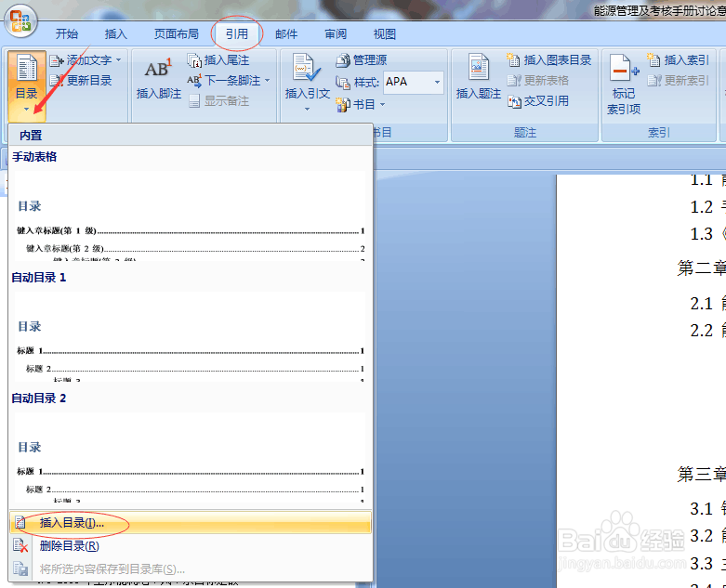726x588 pixels.
Task: Click document line 1.2
Action: [708, 207]
